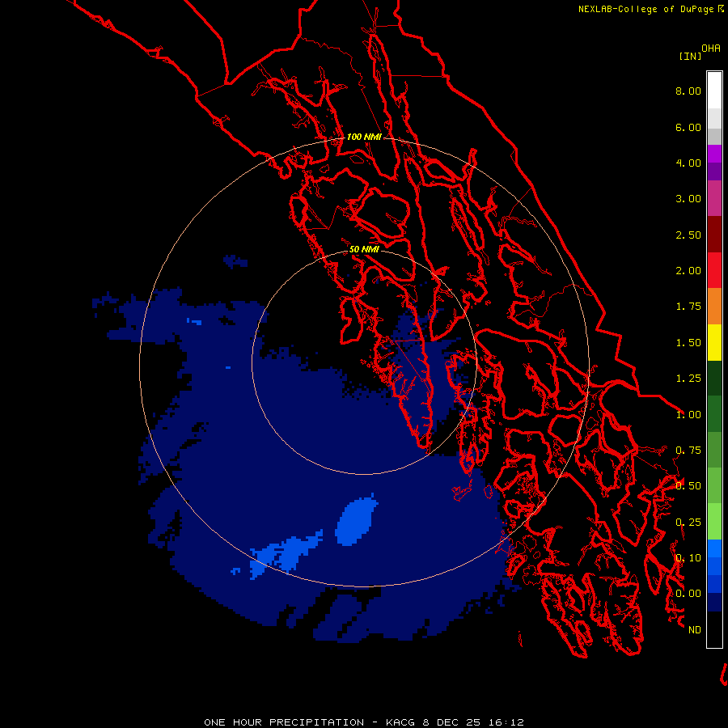This screenshot has height=728, width=728.
Task: Click the 8.00 legend value
Action: click(x=688, y=91)
